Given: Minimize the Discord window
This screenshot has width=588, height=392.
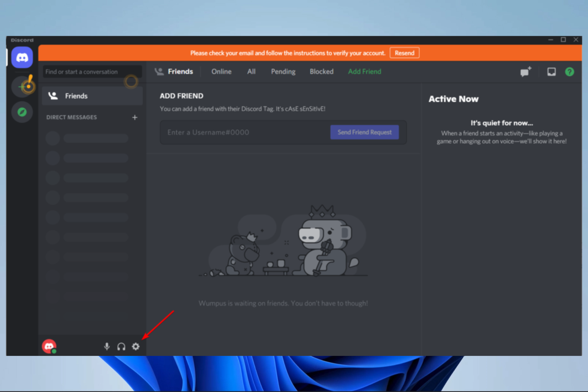Looking at the screenshot, I should coord(551,40).
